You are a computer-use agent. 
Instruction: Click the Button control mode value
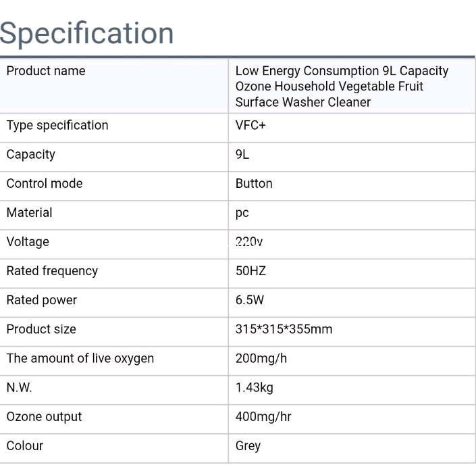pos(254,184)
